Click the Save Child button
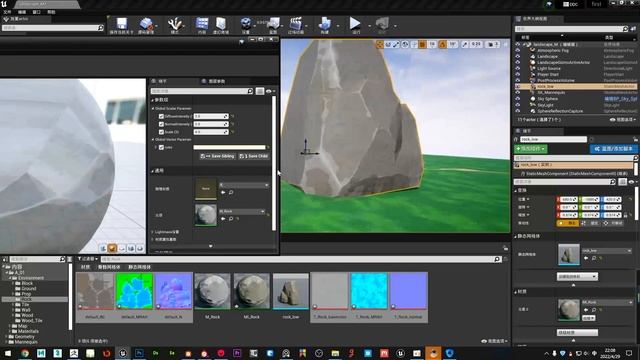This screenshot has height=360, width=640. pos(253,156)
